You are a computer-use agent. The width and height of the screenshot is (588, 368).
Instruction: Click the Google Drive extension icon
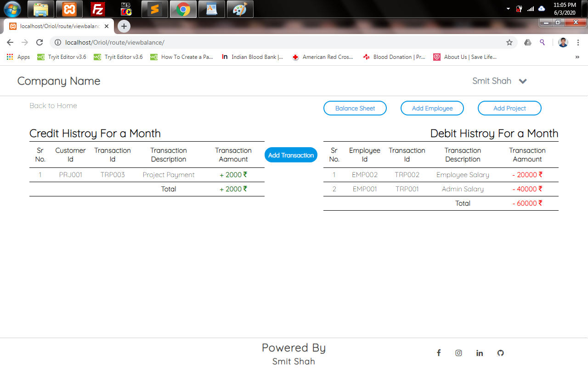[x=528, y=42]
